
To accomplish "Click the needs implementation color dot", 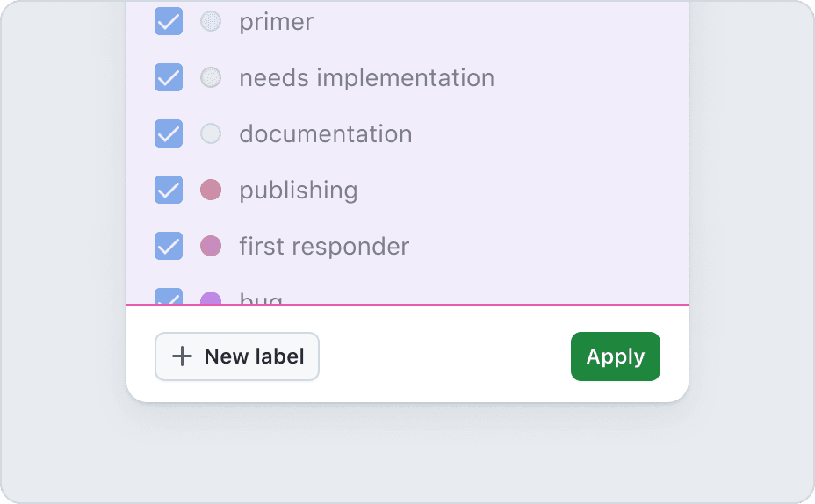I will click(x=211, y=77).
